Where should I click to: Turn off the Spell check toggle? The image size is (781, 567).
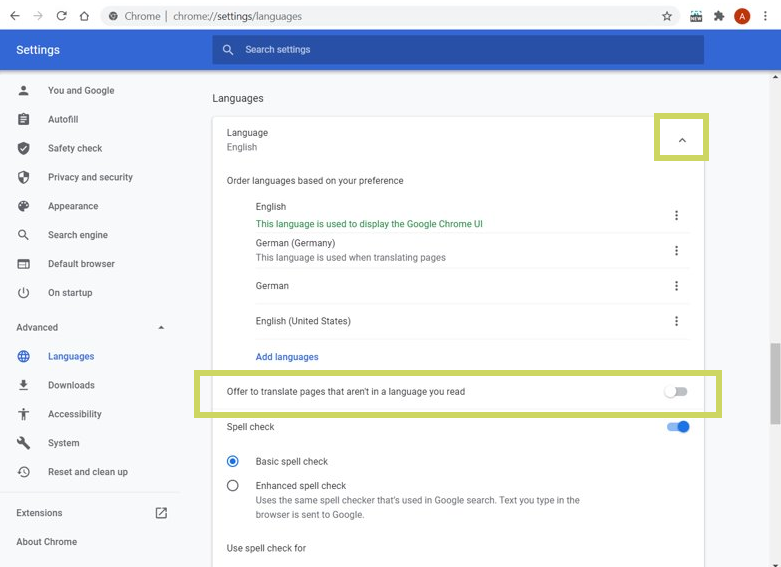(678, 427)
